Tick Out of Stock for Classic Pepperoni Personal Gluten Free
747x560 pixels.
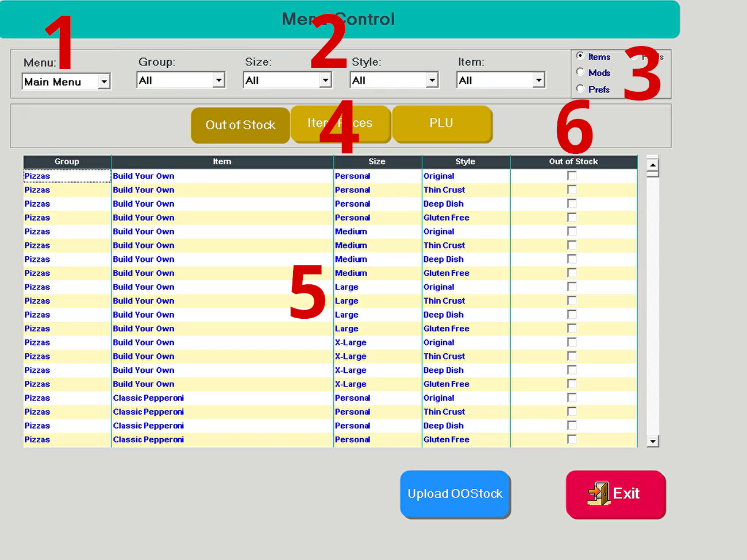(x=572, y=439)
